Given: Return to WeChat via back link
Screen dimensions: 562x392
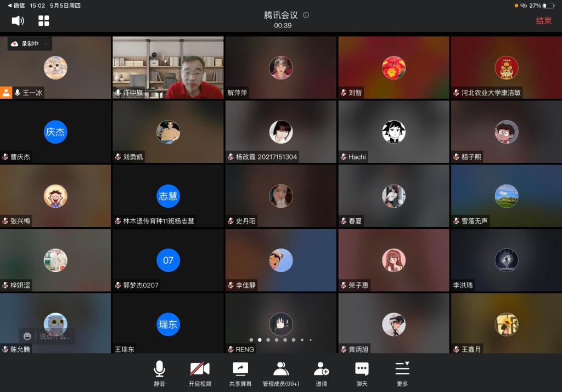Looking at the screenshot, I should (x=16, y=5).
